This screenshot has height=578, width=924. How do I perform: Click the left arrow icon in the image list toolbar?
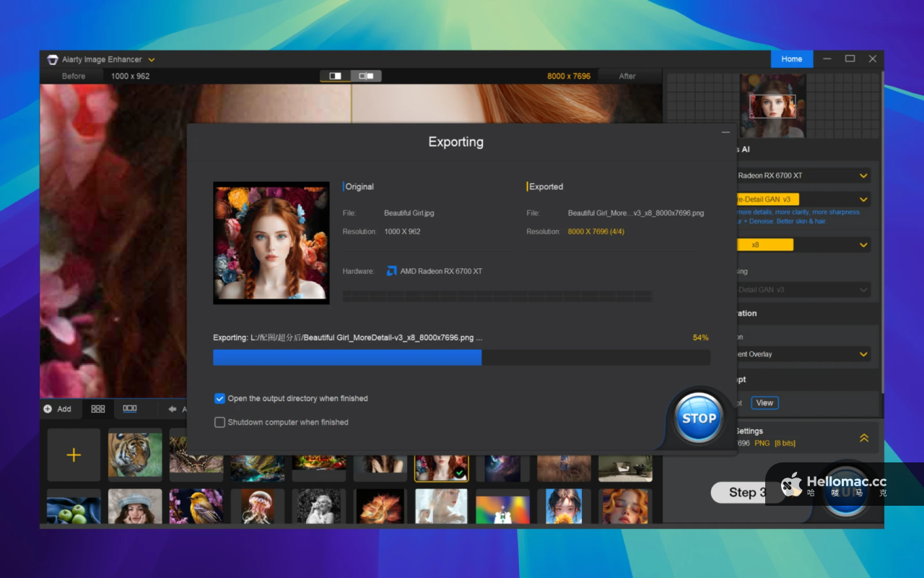click(x=173, y=409)
